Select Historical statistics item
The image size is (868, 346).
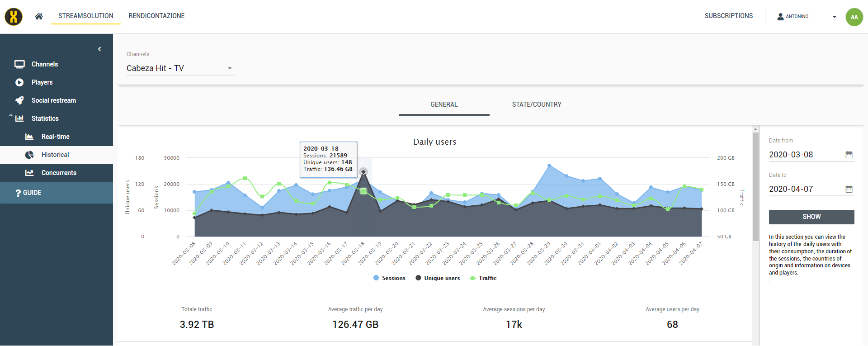click(x=57, y=155)
